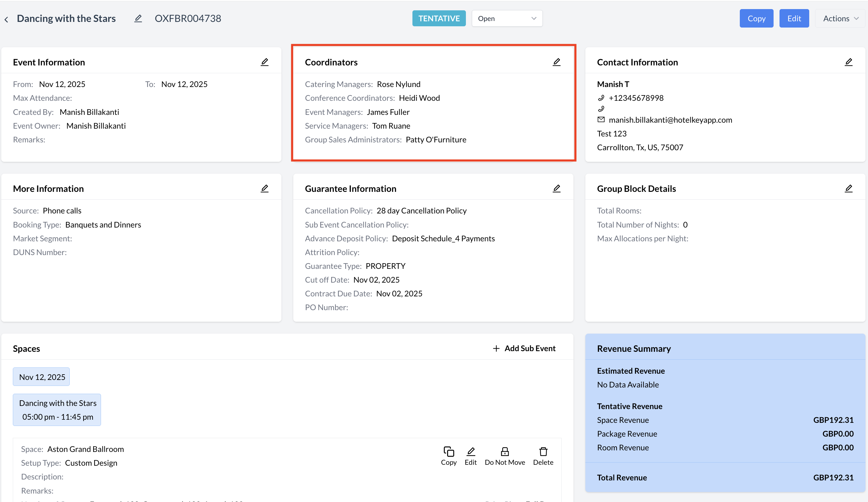
Task: Edit the Aston Grand Ballroom space
Action: [x=471, y=456]
